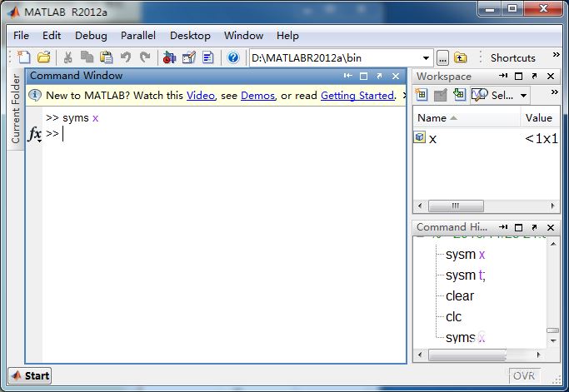This screenshot has width=569, height=392.
Task: Go up one folder level
Action: 460,57
